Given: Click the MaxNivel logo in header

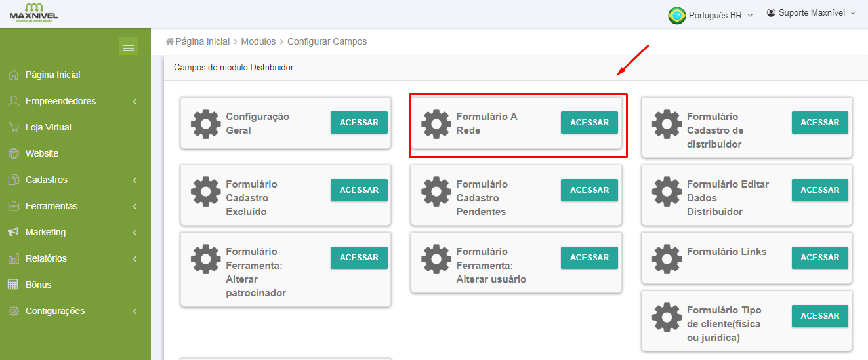Looking at the screenshot, I should click(33, 12).
